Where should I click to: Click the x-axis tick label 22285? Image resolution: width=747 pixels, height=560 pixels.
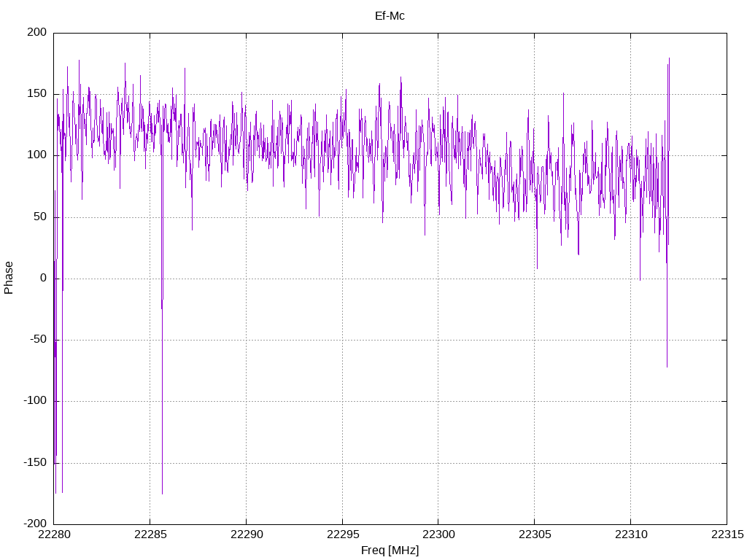150,534
